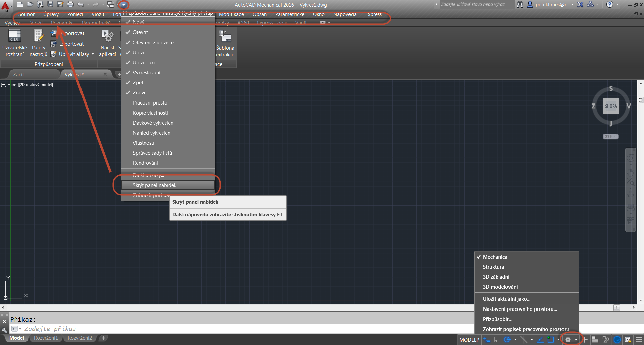Uncheck the Uložit jako... menu entry
Screen dimensions: 644x345
pyautogui.click(x=146, y=63)
